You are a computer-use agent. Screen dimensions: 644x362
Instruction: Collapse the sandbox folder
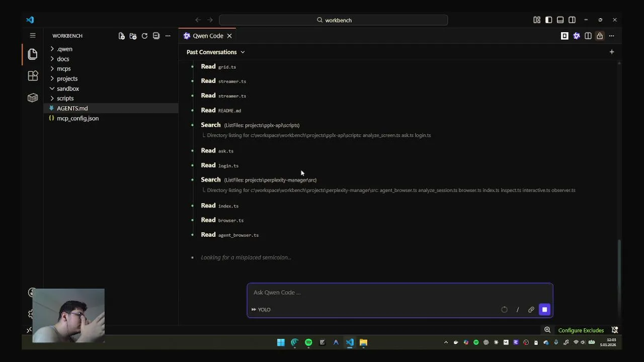[111, 88]
